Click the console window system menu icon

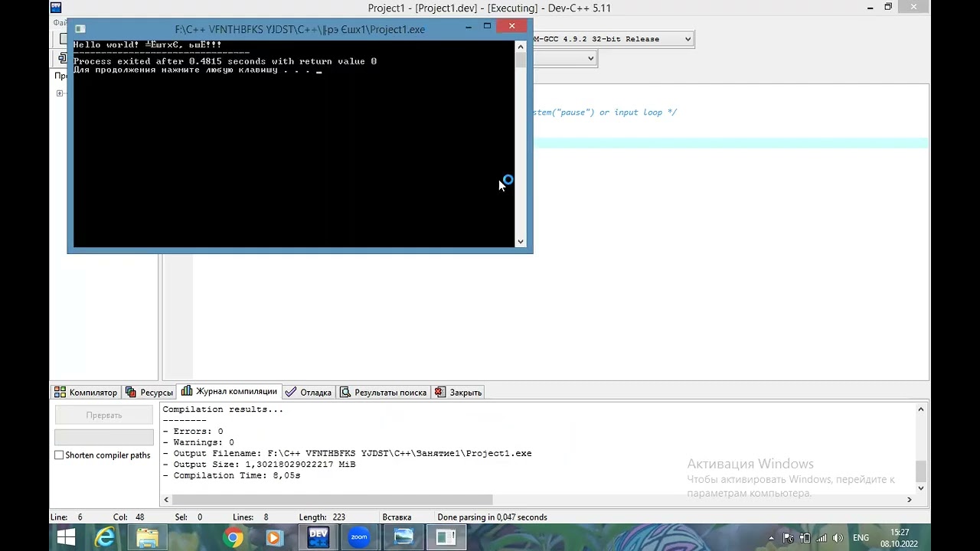click(80, 29)
